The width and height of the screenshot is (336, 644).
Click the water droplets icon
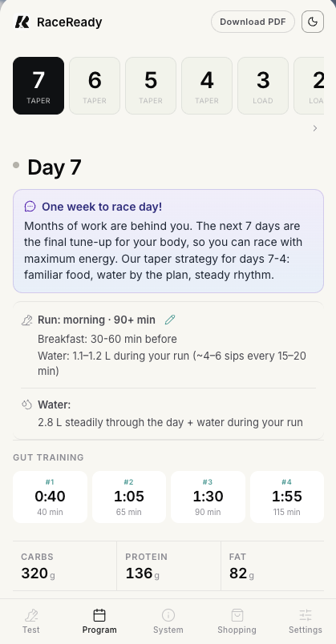click(x=26, y=405)
